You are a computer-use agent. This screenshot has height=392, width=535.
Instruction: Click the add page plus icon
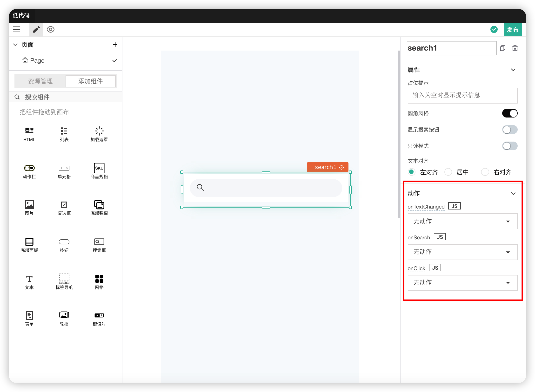coord(115,45)
